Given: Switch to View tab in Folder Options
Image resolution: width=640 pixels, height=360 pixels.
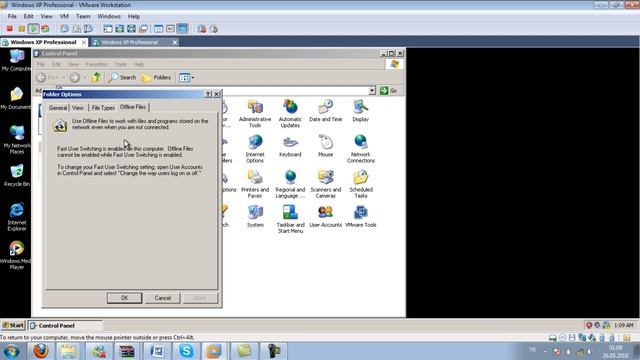Looking at the screenshot, I should (x=78, y=108).
